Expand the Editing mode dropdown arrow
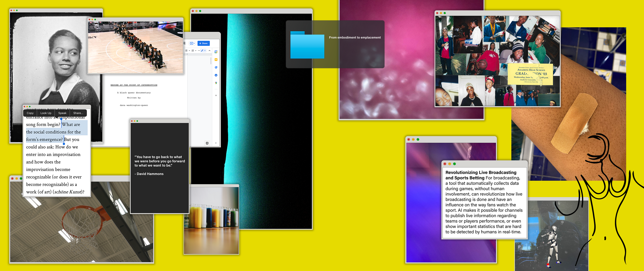 pos(205,51)
